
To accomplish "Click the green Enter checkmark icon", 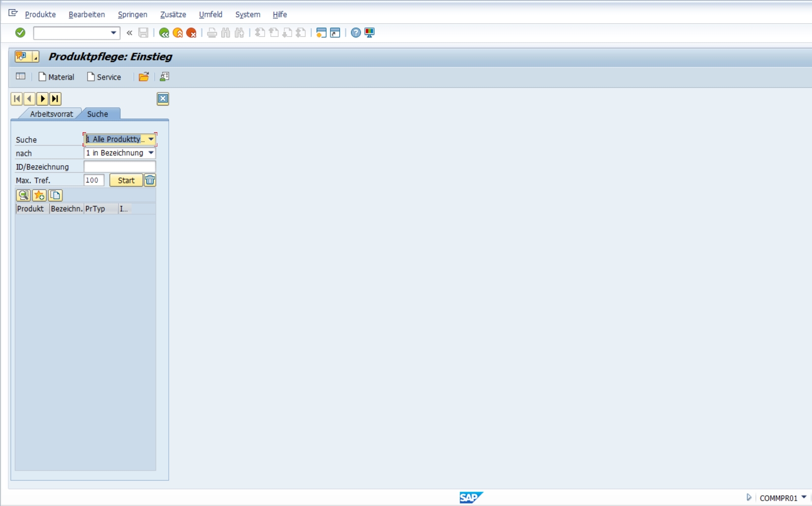I will click(20, 32).
